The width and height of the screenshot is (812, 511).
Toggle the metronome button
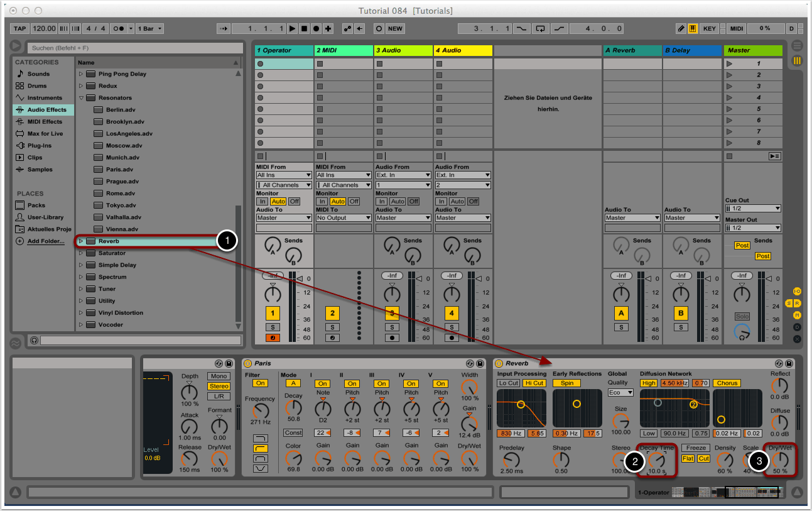[x=117, y=28]
